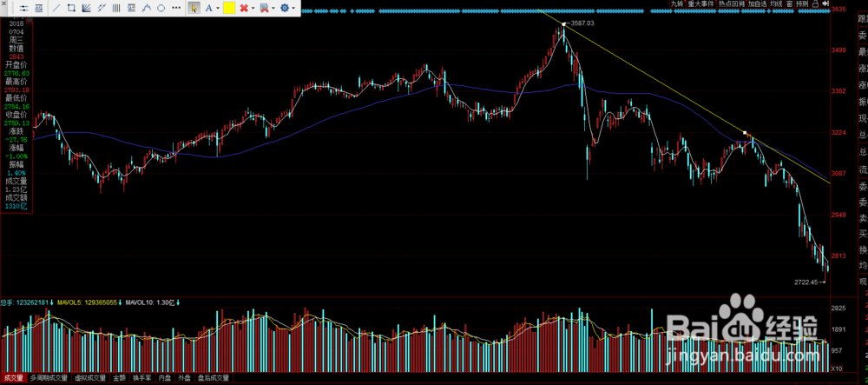The width and height of the screenshot is (868, 385).
Task: Expand delete options dropdown arrow
Action: pyautogui.click(x=253, y=9)
